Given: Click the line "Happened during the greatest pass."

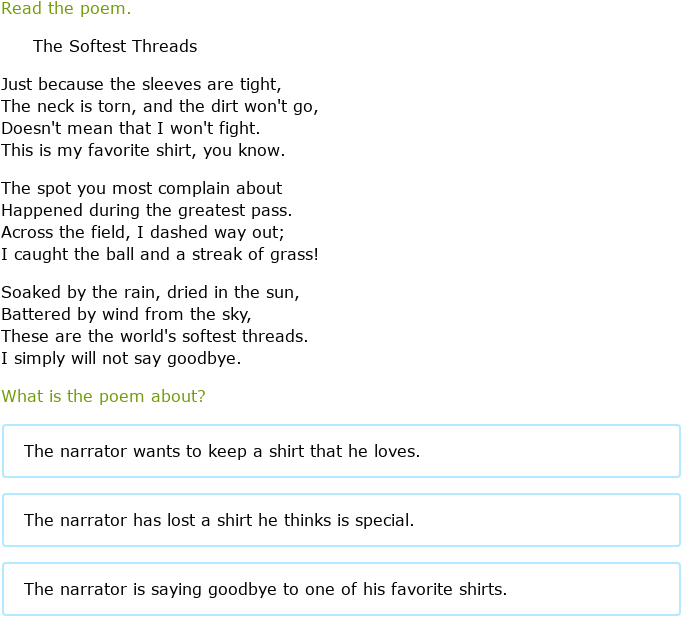Looking at the screenshot, I should point(147,210).
